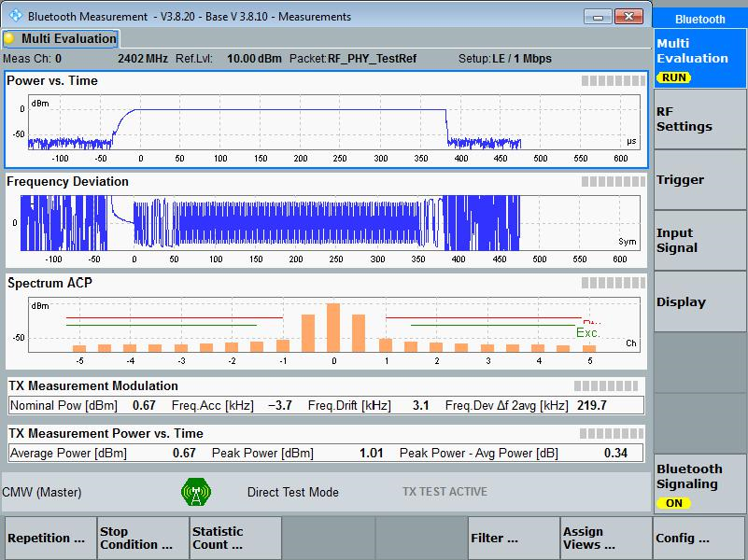Select the Multi Evaluation tab
Image resolution: width=748 pixels, height=560 pixels.
[61, 38]
